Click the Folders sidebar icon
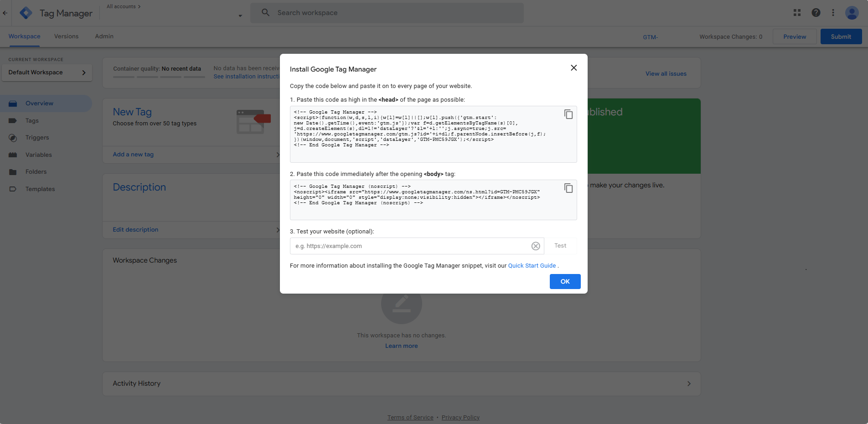The image size is (868, 424). pyautogui.click(x=13, y=172)
